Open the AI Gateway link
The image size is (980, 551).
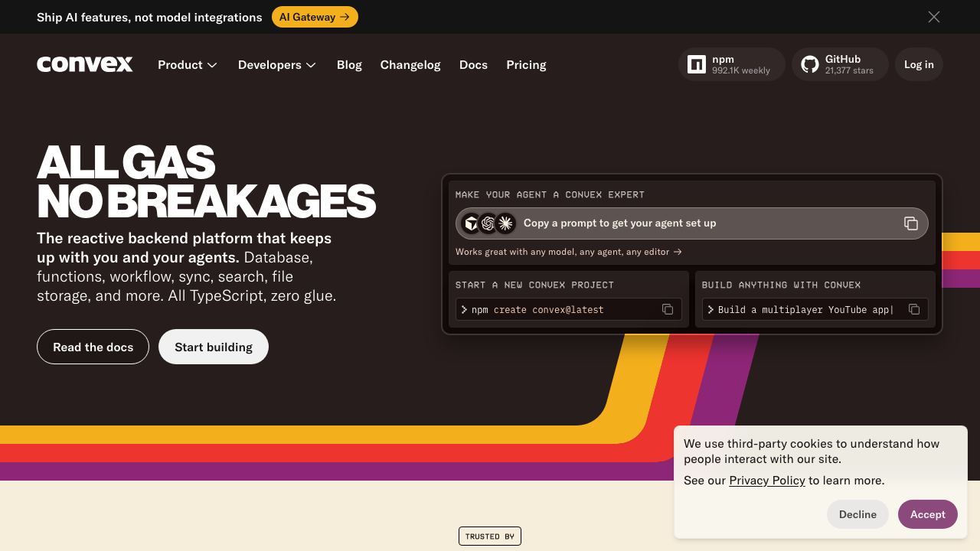[315, 17]
